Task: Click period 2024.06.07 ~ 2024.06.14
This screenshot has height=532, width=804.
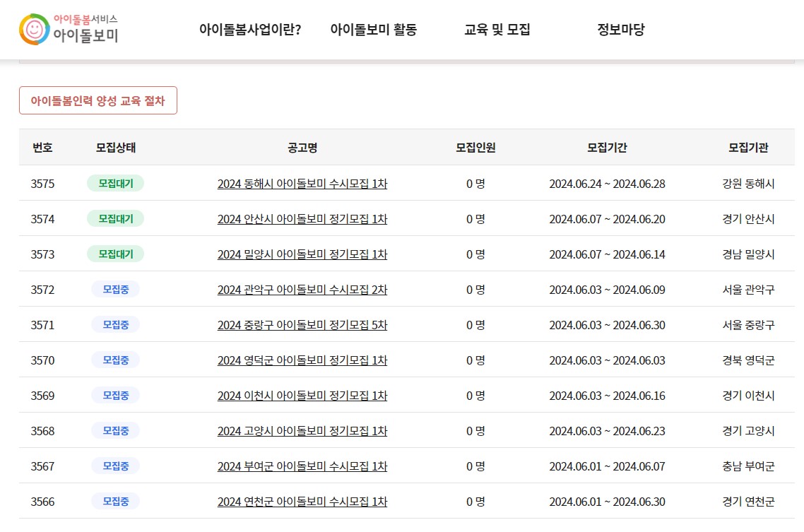Action: (x=607, y=254)
